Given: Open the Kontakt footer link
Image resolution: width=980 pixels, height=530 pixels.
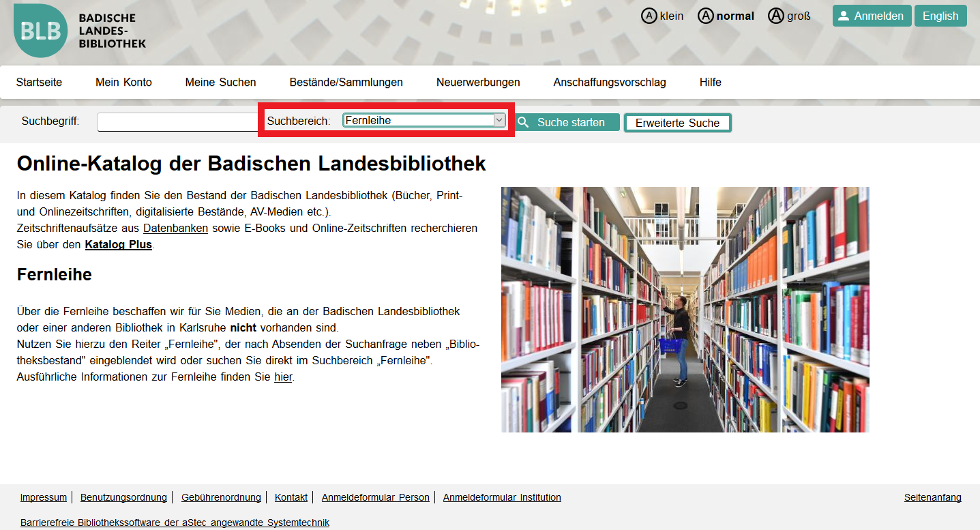Looking at the screenshot, I should point(291,497).
